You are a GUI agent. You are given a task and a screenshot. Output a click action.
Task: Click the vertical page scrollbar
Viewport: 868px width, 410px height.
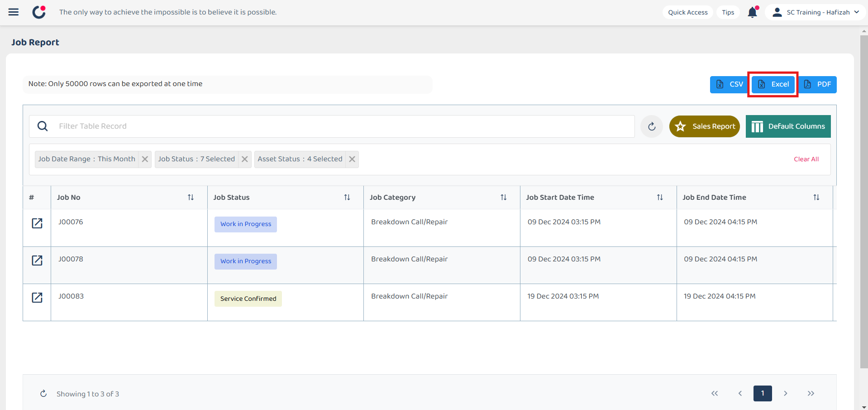click(x=864, y=202)
